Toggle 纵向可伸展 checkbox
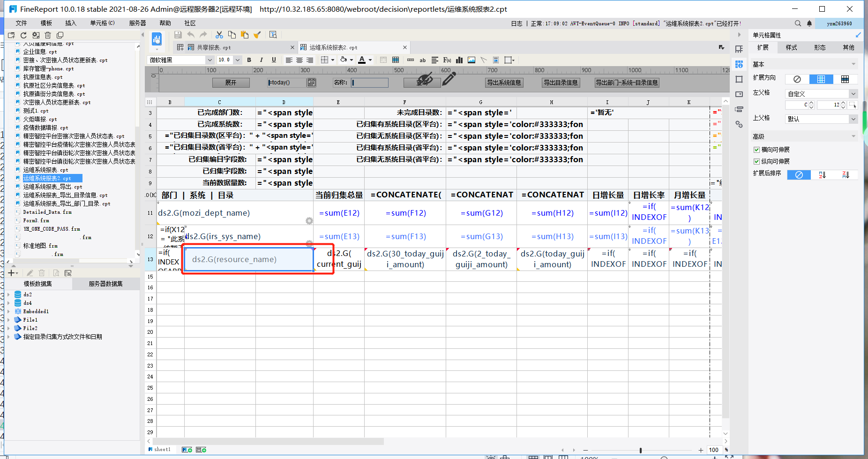The width and height of the screenshot is (868, 459). [756, 161]
